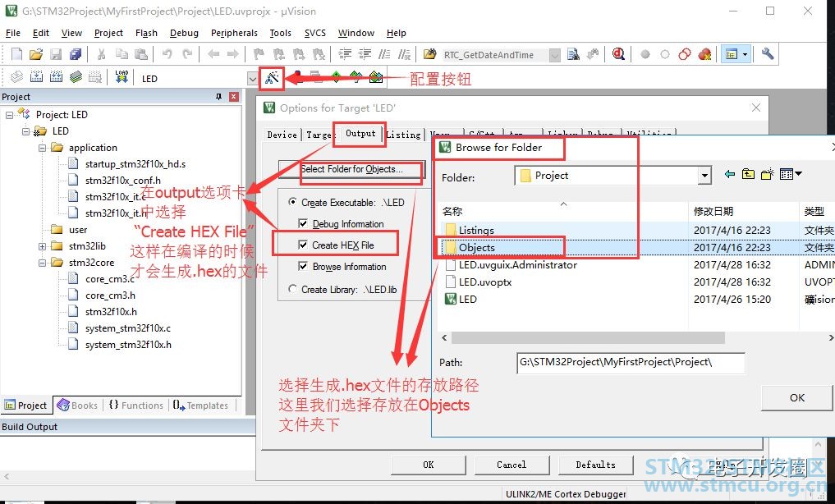The height and width of the screenshot is (504, 835).
Task: Click the Rebuild all target files icon
Action: tap(56, 77)
